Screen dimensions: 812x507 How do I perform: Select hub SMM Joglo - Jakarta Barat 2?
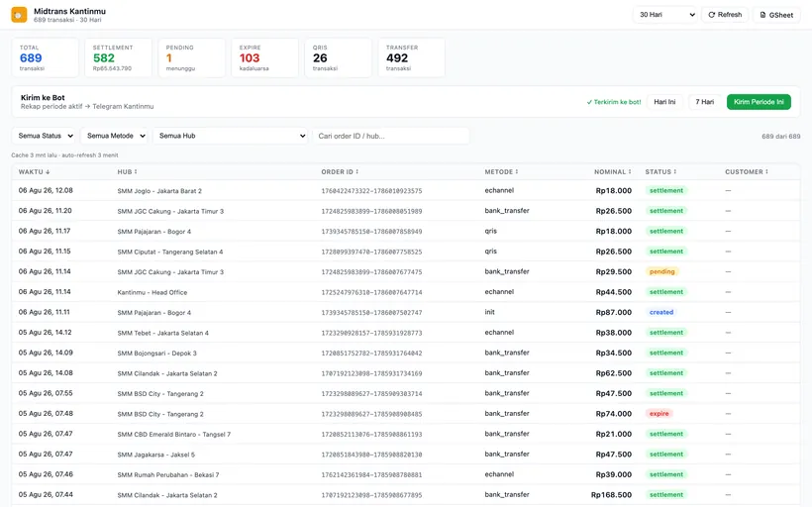point(159,191)
